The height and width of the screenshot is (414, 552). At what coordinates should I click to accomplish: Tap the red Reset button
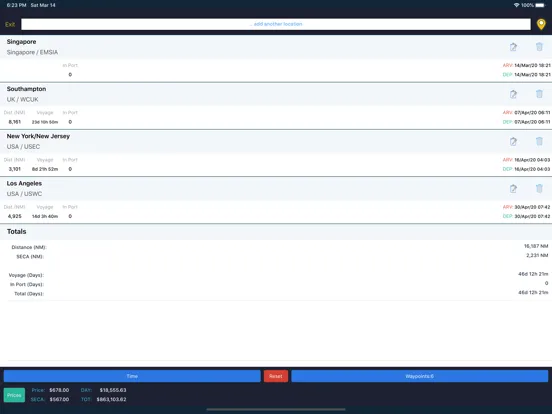pyautogui.click(x=276, y=376)
